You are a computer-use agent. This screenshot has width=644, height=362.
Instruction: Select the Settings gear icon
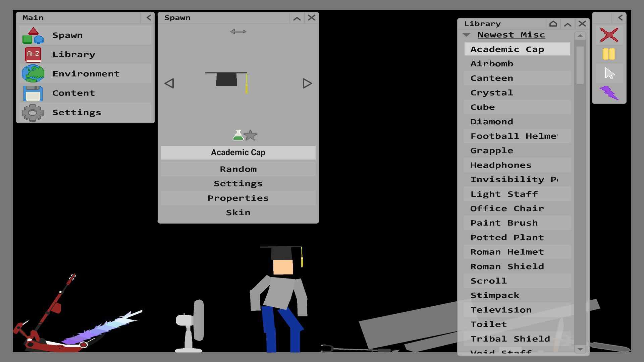[33, 112]
